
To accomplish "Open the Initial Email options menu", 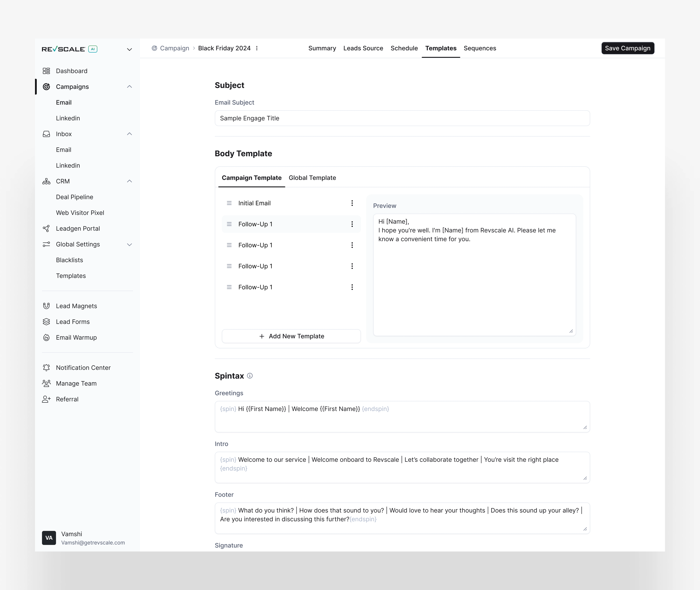I will coord(352,203).
